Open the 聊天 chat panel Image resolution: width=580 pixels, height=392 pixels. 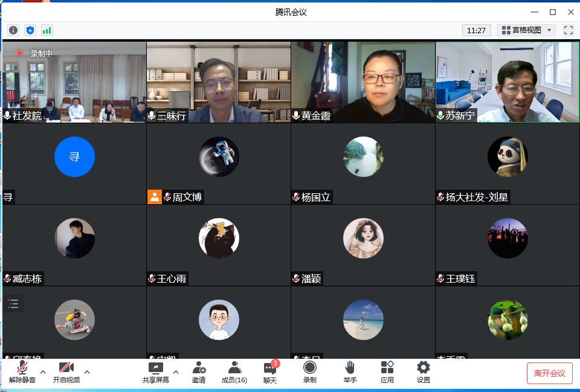click(270, 372)
